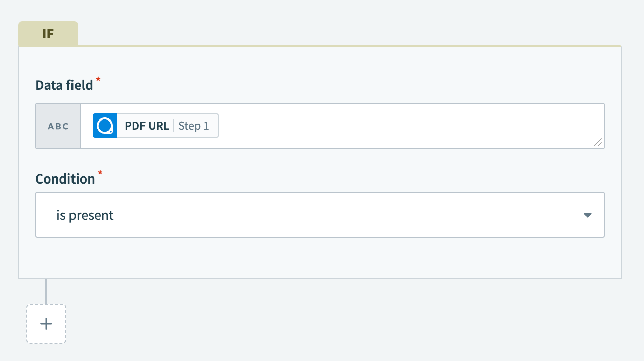Select the Data field label
644x361 pixels.
63,85
